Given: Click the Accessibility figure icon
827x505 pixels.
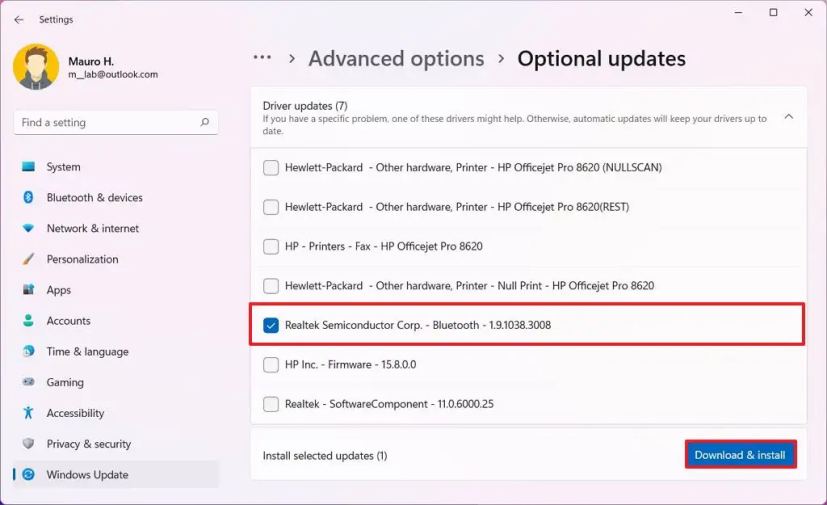Looking at the screenshot, I should (x=28, y=413).
